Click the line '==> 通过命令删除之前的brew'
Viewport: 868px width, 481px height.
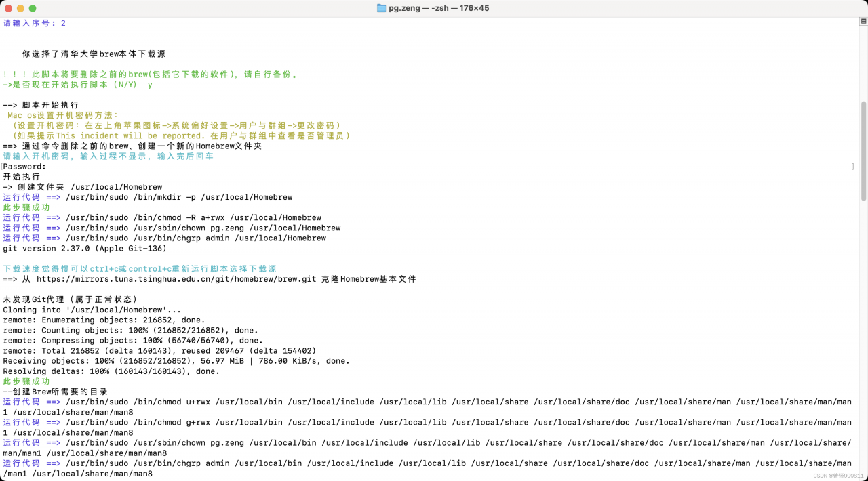click(132, 146)
